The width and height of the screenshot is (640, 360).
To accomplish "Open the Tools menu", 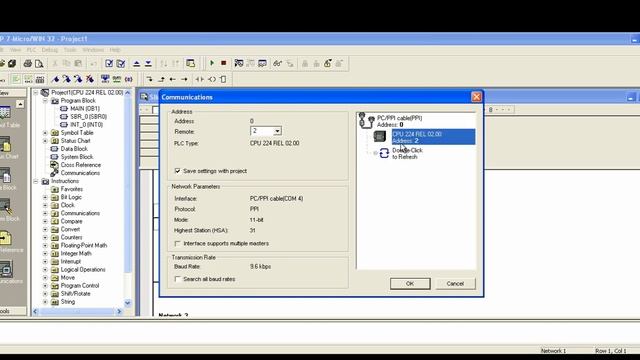I will 70,50.
